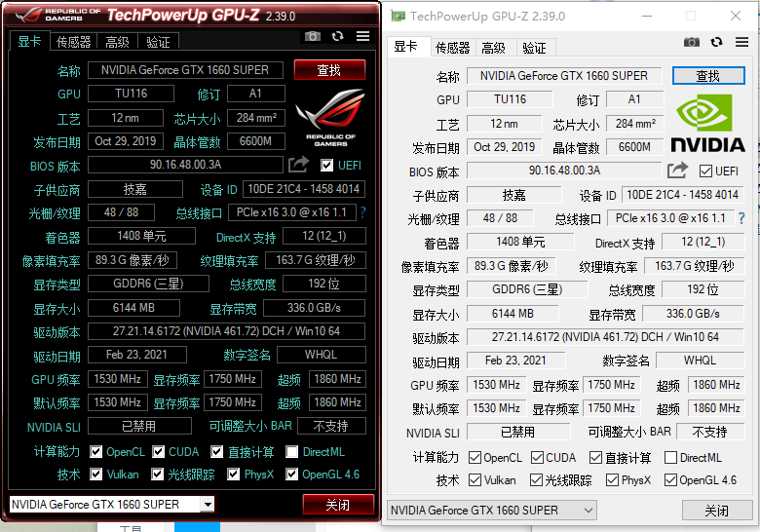Image resolution: width=760 pixels, height=532 pixels.
Task: Toggle UEFI checkbox in ROG window
Action: point(326,166)
